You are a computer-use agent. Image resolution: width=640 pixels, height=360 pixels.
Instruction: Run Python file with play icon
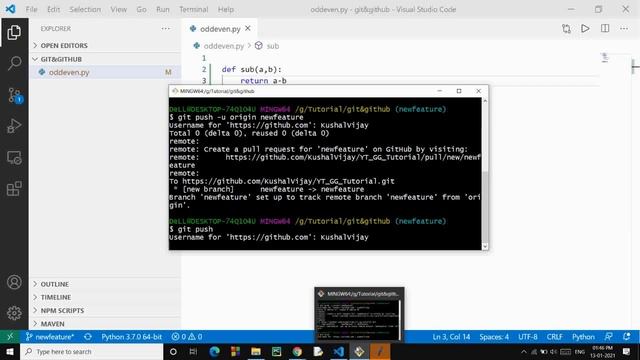pyautogui.click(x=585, y=29)
